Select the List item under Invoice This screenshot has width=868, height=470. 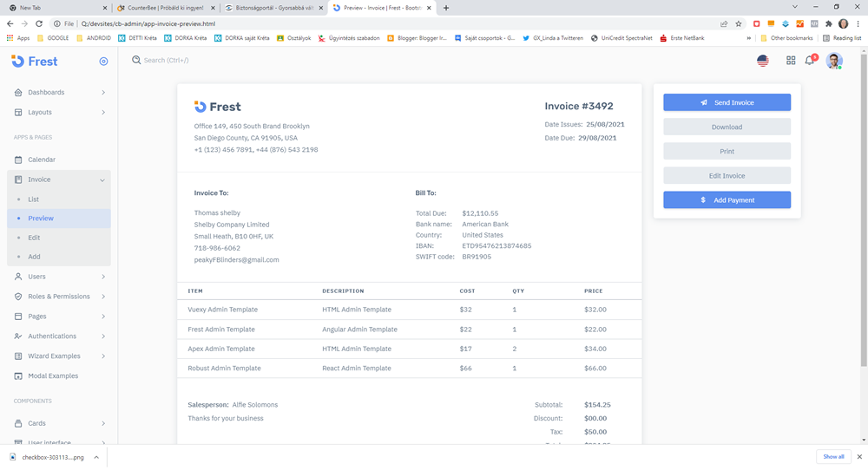tap(34, 199)
